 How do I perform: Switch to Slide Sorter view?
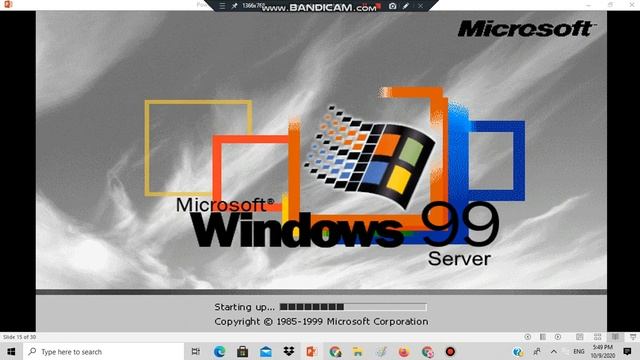[x=598, y=337]
